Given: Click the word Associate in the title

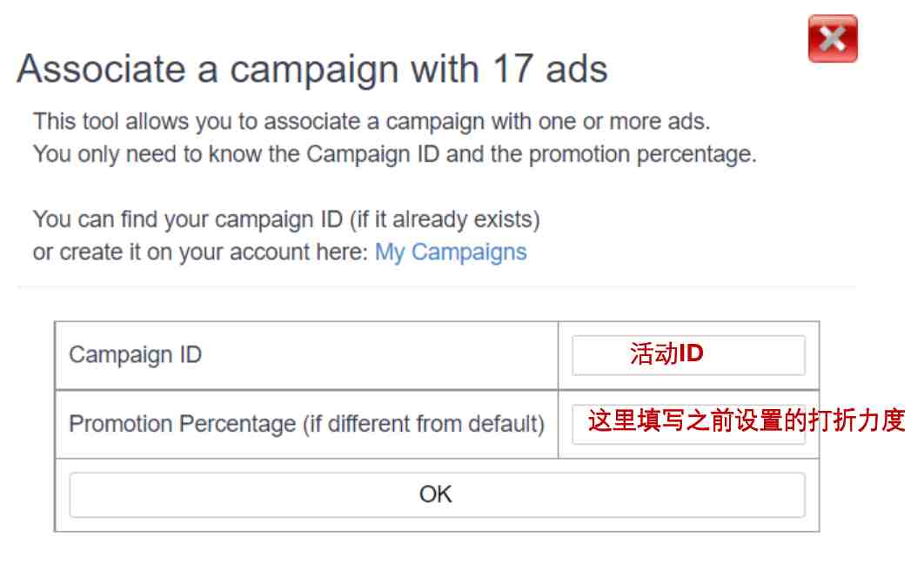Looking at the screenshot, I should [x=101, y=69].
